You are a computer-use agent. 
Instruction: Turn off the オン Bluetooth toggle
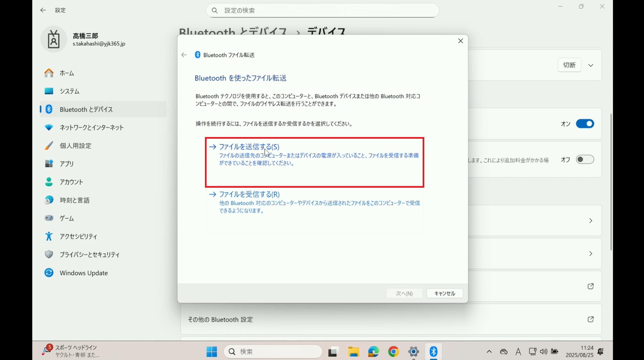point(585,124)
